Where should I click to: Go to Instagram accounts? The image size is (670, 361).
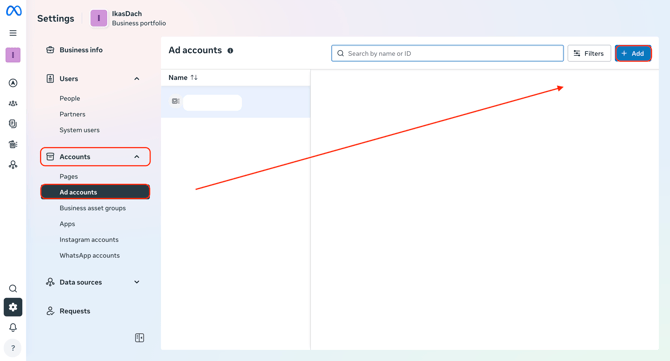click(x=89, y=240)
